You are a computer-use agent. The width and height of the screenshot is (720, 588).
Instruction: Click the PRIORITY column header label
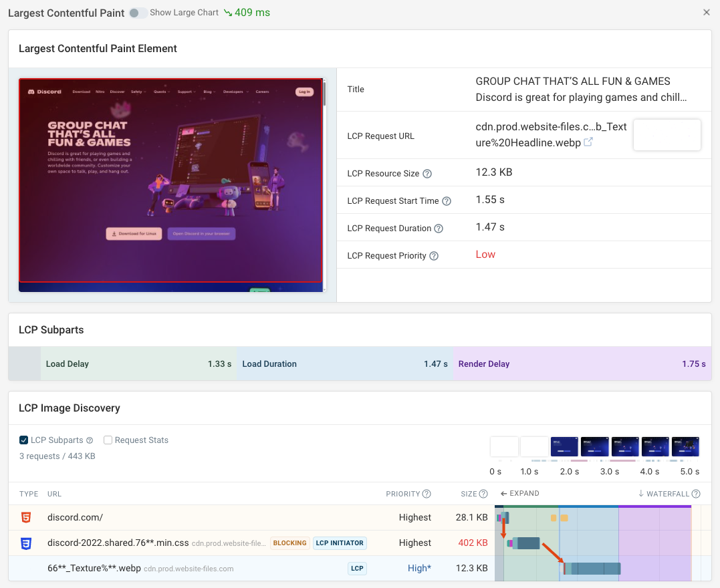[x=402, y=494]
